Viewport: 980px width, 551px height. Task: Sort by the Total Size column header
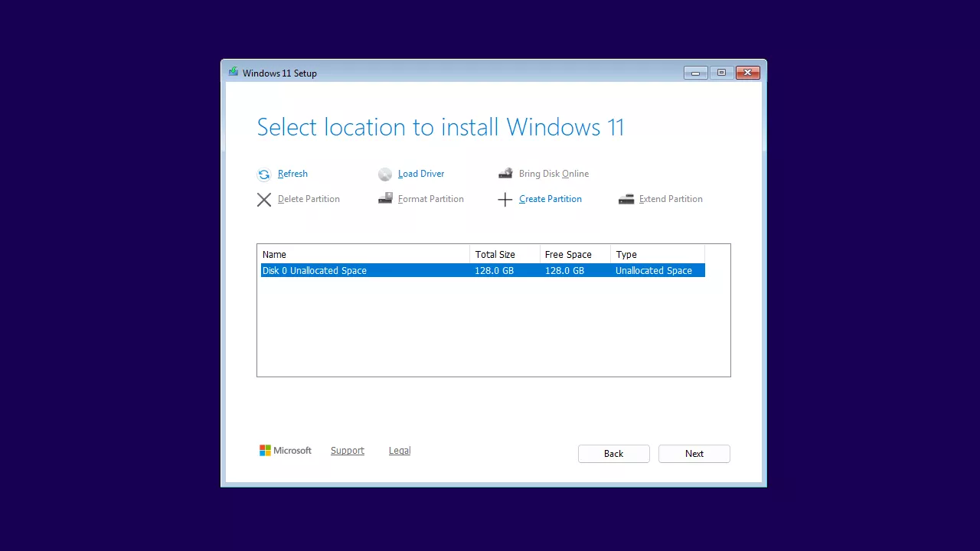tap(495, 254)
